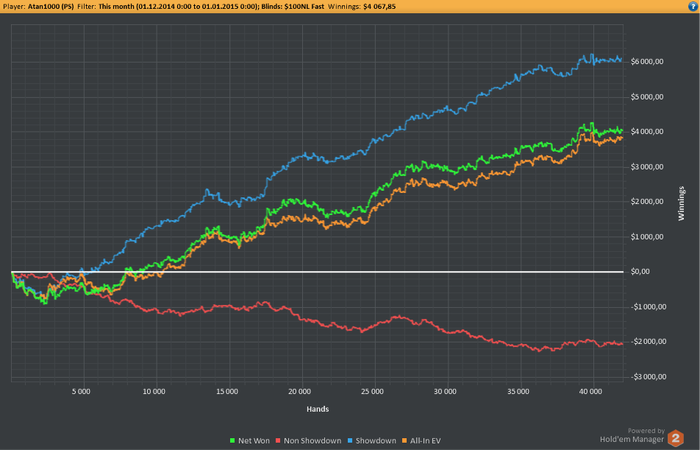Click the $1 000,00 y-axis label
This screenshot has height=450, width=700.
pos(647,237)
